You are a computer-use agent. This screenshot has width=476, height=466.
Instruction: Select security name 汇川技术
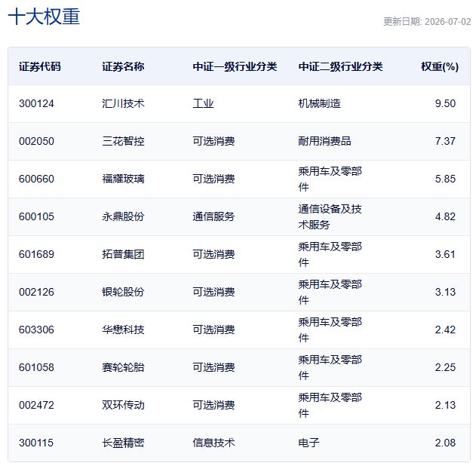[x=123, y=103]
